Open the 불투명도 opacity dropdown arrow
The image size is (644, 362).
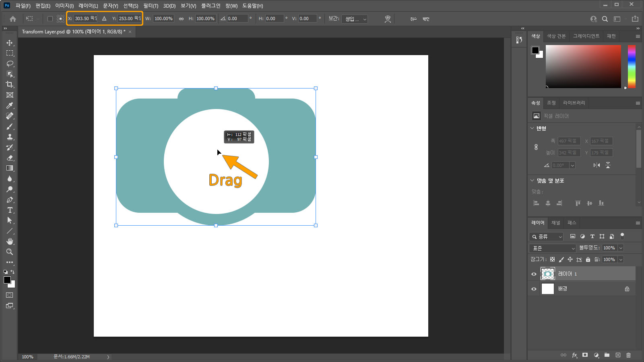(621, 248)
